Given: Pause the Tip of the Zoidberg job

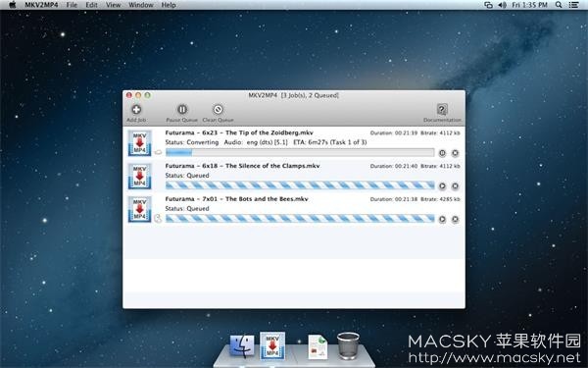Looking at the screenshot, I should [443, 153].
